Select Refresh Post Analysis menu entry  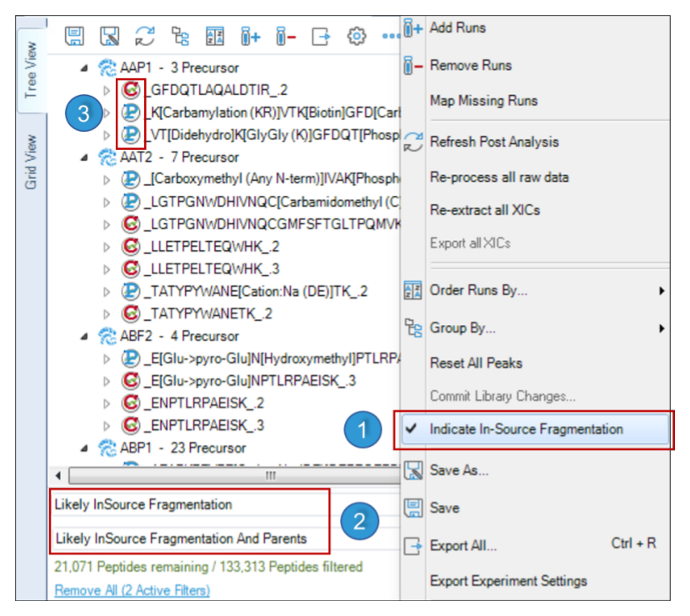click(x=494, y=142)
